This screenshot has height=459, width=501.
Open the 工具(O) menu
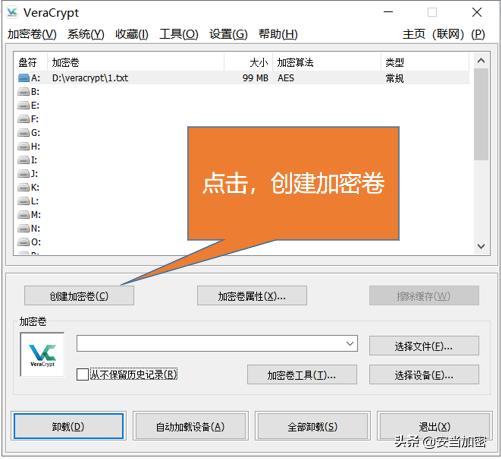179,34
